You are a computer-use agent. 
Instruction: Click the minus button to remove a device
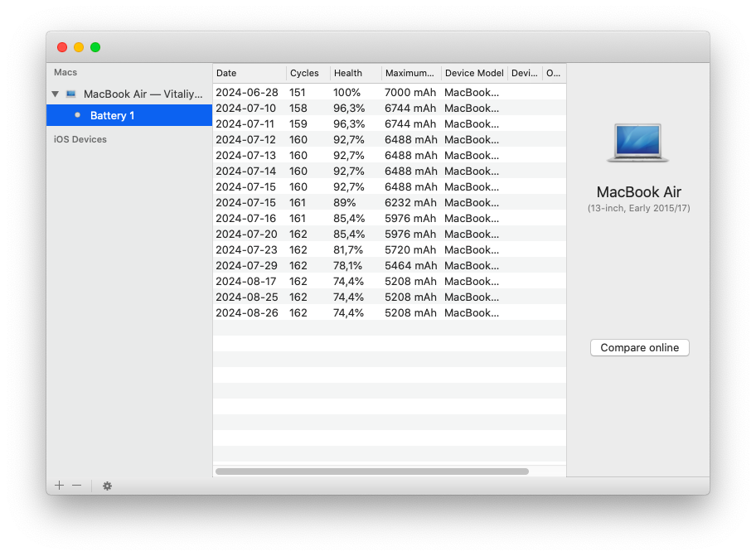(x=76, y=486)
